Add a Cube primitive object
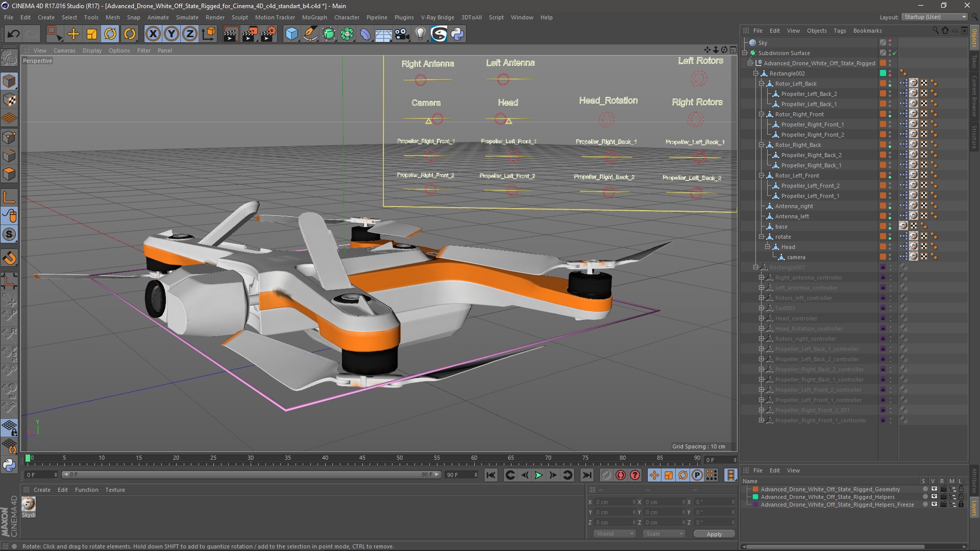This screenshot has height=551, width=980. 291,34
